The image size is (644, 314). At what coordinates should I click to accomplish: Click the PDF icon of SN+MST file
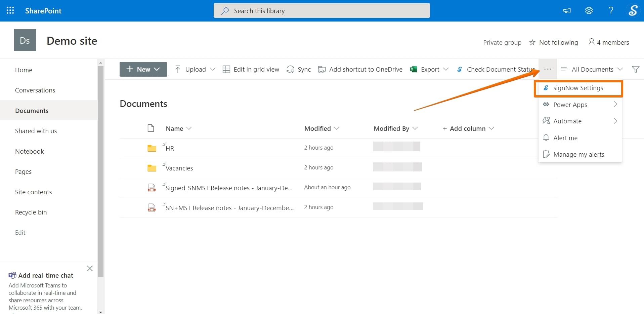(x=152, y=208)
